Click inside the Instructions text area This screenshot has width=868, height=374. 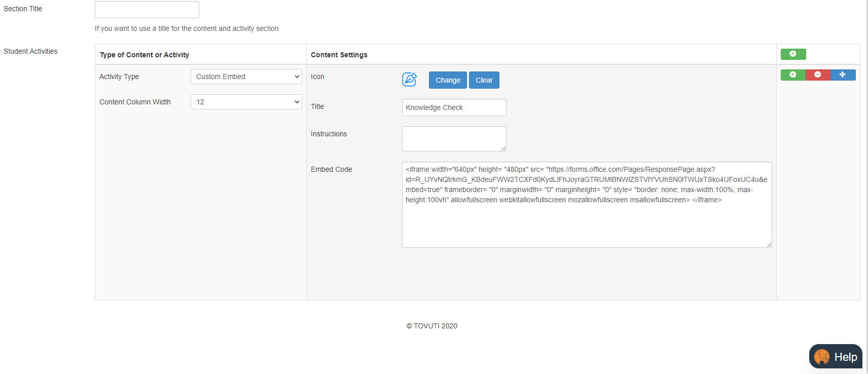454,139
